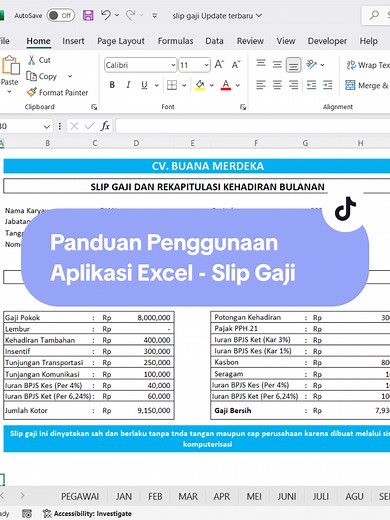The image size is (390, 520).
Task: Toggle italic formatting
Action: [128, 85]
